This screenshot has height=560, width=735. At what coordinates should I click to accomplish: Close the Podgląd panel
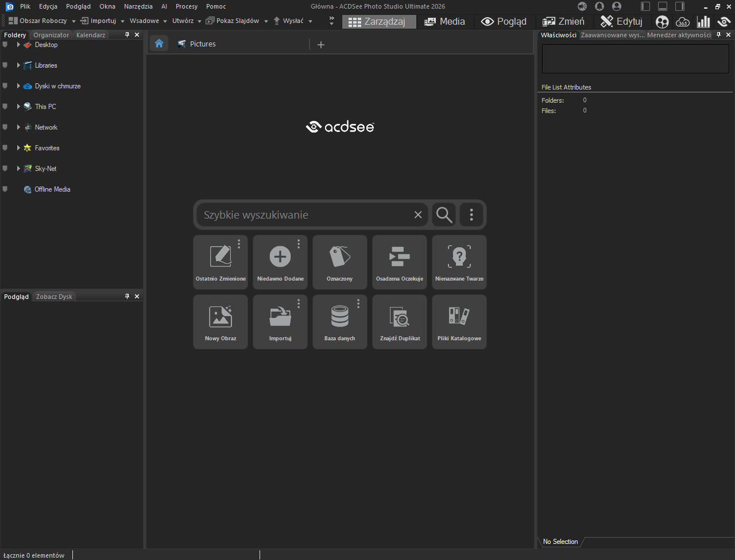(x=137, y=297)
